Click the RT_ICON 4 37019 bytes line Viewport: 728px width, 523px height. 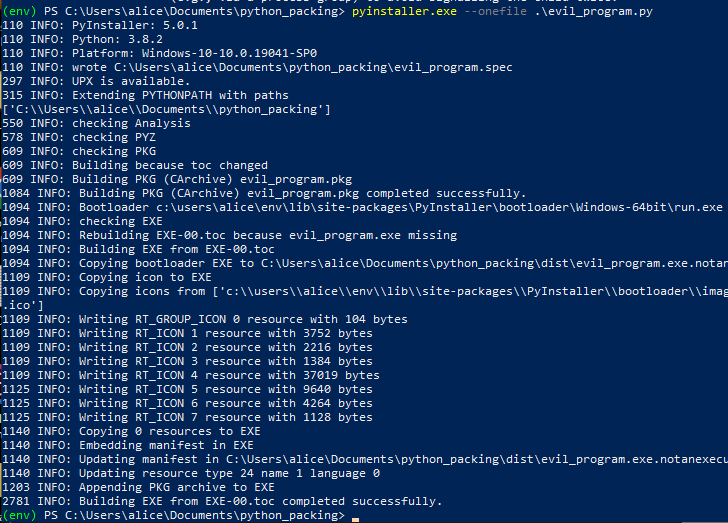191,375
